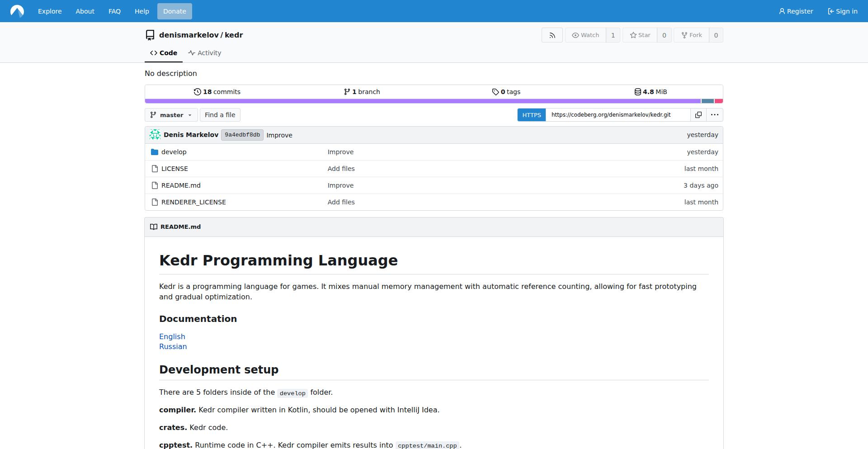Select the HTTPS clone protocol

click(532, 114)
